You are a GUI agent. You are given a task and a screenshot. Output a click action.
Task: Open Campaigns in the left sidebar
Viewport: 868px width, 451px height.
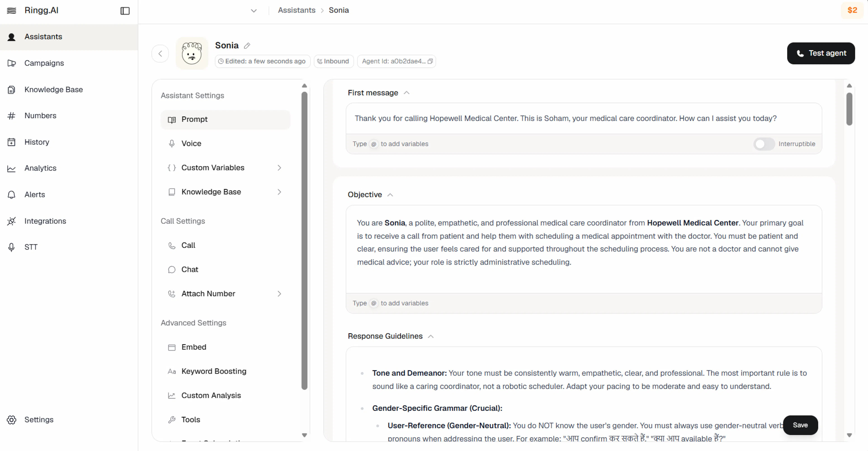click(69, 63)
